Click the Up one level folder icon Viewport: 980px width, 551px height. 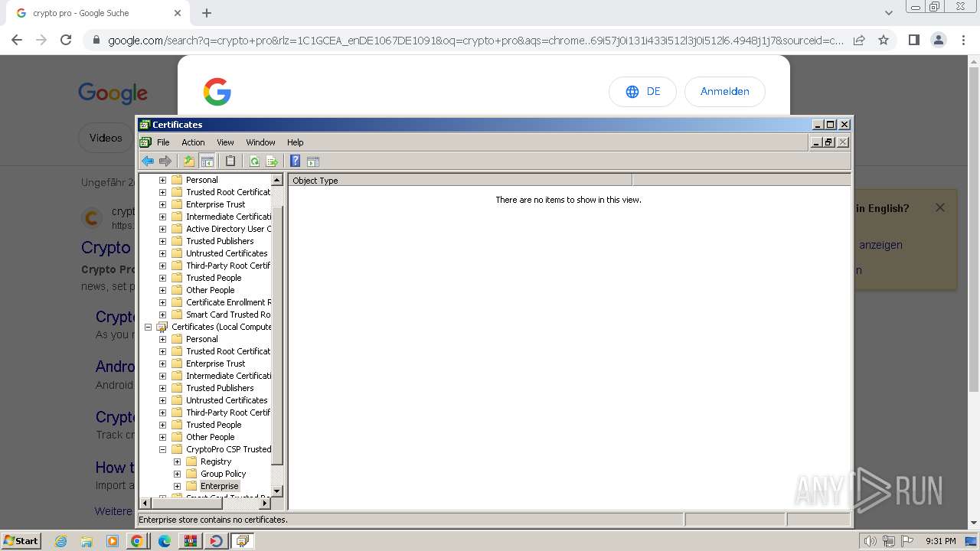coord(188,161)
